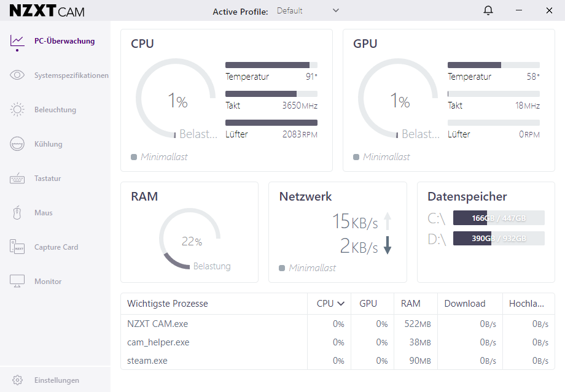Click the 522MB RAM value
The height and width of the screenshot is (392, 565).
418,324
